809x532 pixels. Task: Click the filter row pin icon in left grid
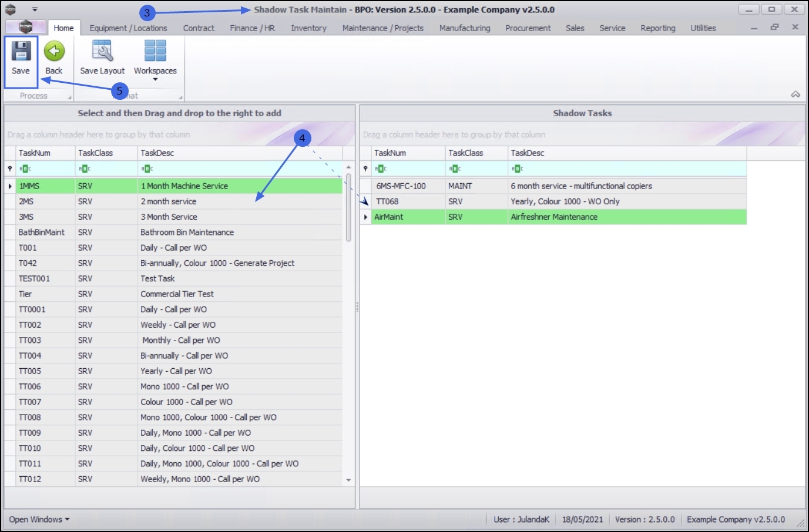10,169
